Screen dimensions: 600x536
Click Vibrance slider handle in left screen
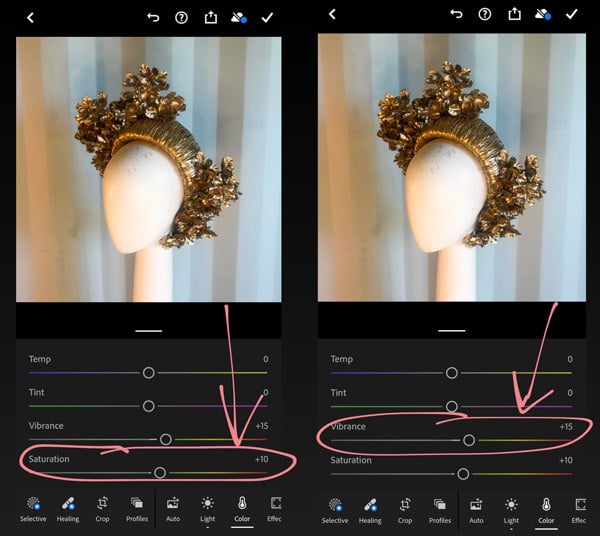tap(166, 439)
